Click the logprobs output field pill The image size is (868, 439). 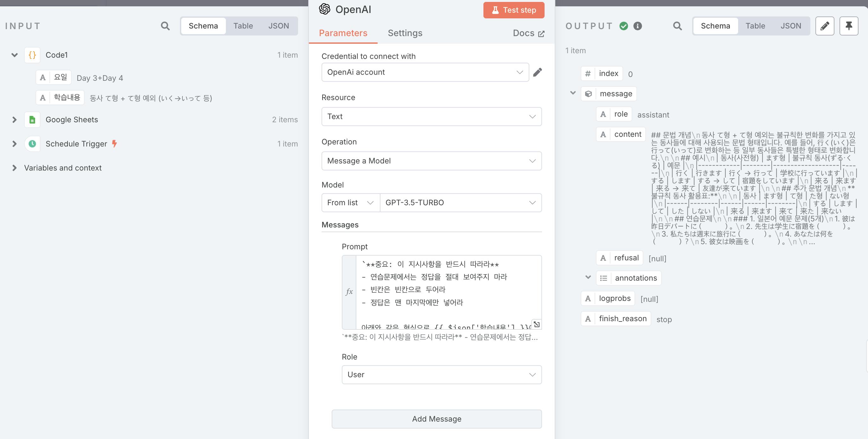[608, 298]
